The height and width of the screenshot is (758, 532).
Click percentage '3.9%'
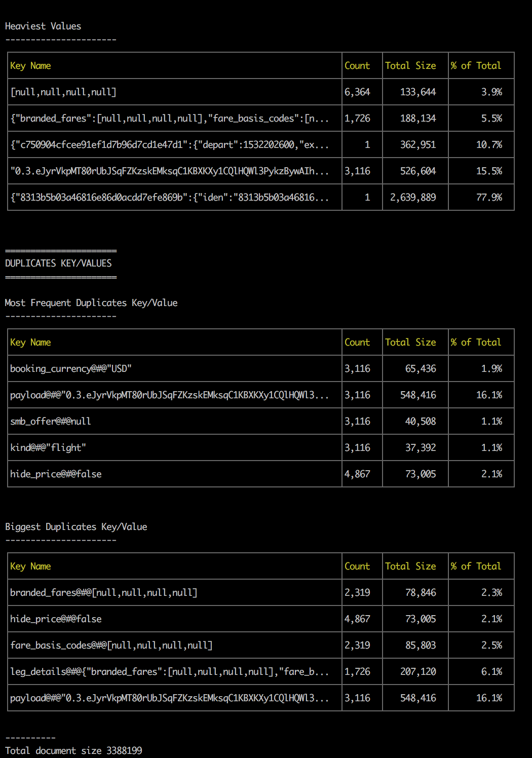pos(491,92)
